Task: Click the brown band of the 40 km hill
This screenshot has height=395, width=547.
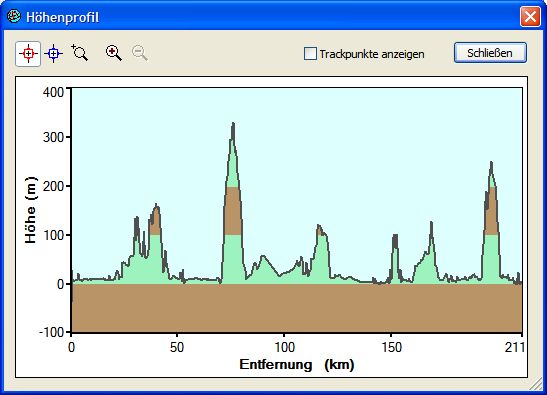Action: coord(155,222)
